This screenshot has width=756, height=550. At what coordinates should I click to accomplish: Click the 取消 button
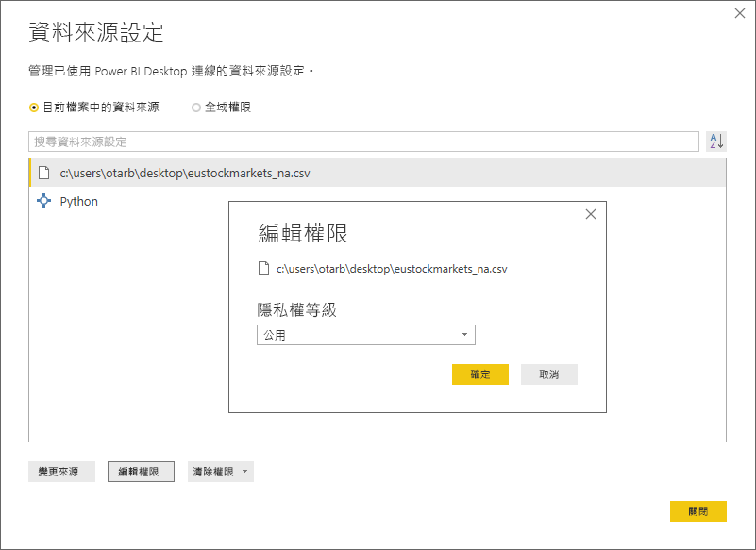coord(548,374)
